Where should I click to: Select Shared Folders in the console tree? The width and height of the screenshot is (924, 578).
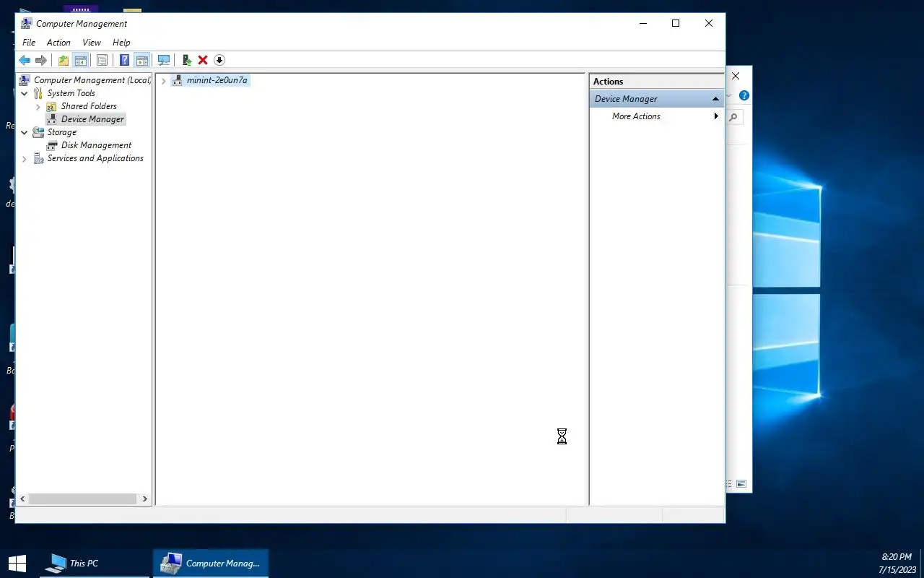point(89,106)
